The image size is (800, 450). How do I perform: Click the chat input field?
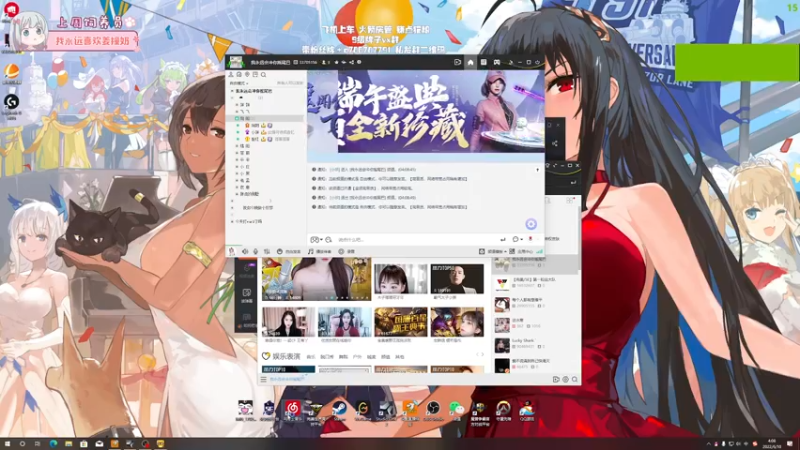(416, 239)
